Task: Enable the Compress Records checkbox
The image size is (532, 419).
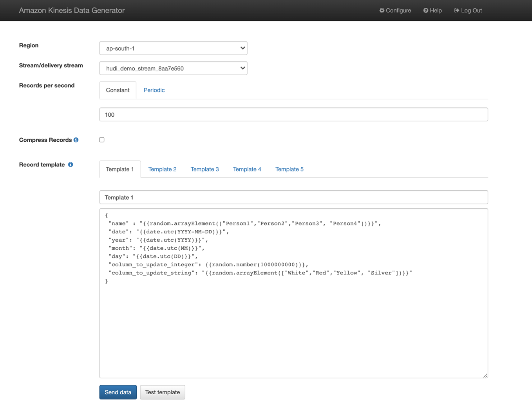Action: point(102,140)
